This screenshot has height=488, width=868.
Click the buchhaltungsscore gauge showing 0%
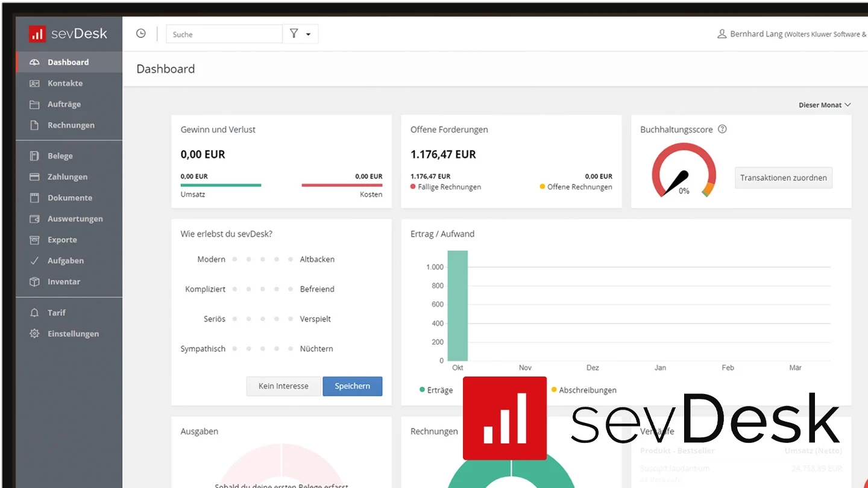[684, 170]
